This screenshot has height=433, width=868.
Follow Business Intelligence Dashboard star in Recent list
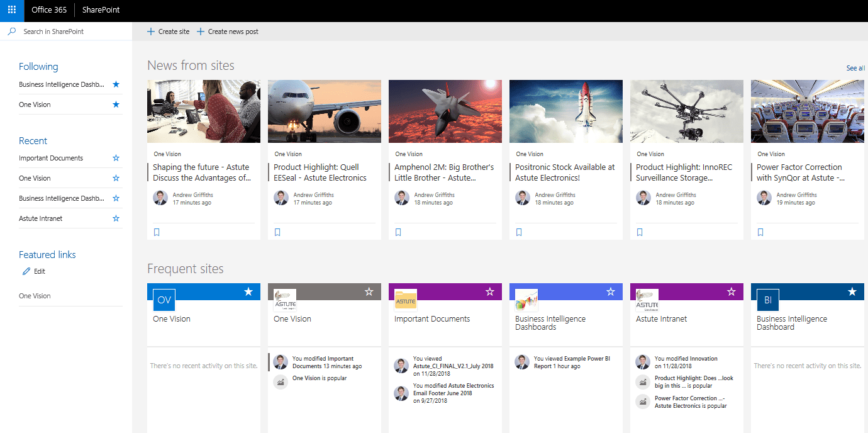116,198
